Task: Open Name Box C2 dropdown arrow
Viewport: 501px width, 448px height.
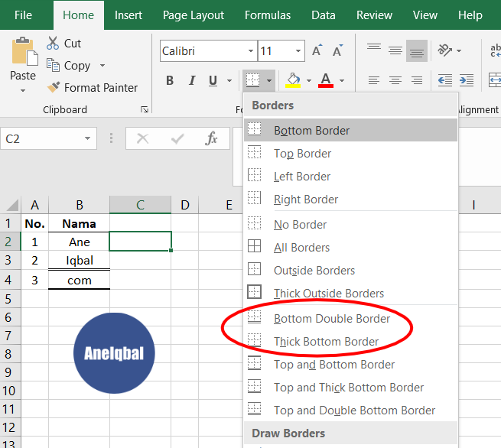Action: tap(87, 138)
